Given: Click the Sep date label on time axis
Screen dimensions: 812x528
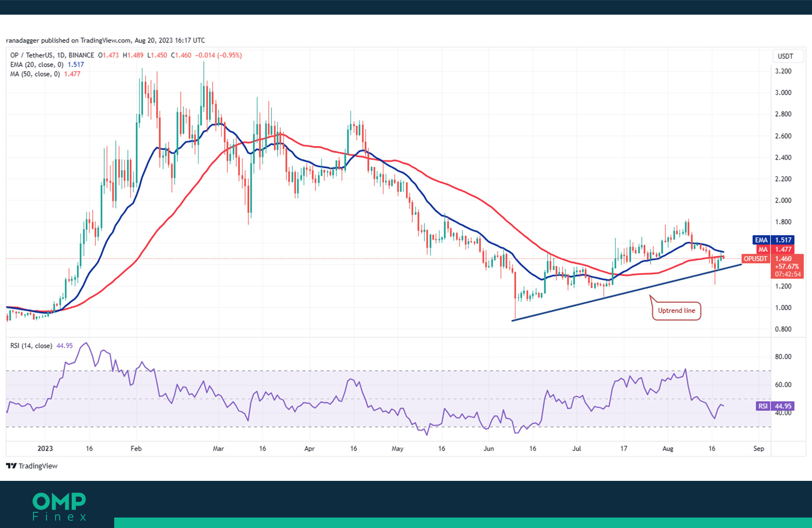Looking at the screenshot, I should 759,448.
